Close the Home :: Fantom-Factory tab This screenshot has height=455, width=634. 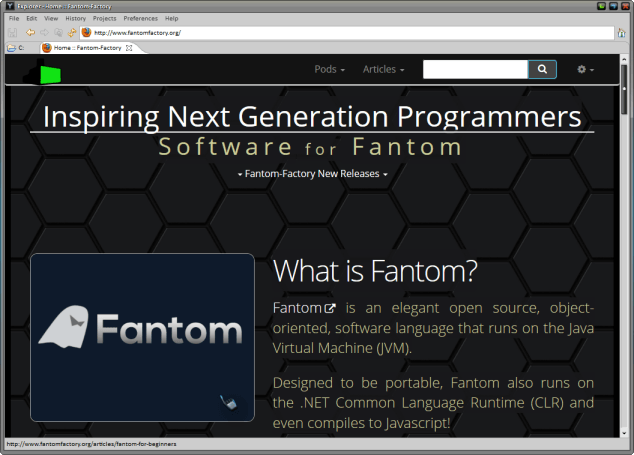(x=128, y=47)
